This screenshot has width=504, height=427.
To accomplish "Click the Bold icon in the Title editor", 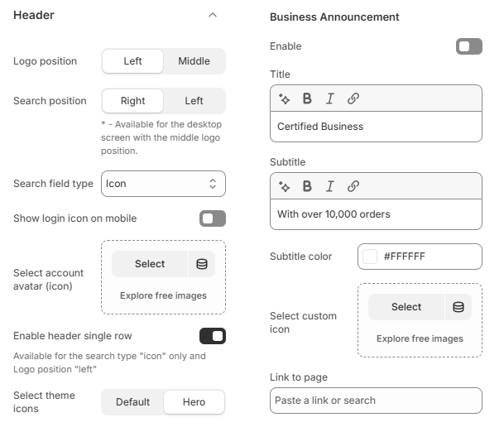I will (307, 98).
